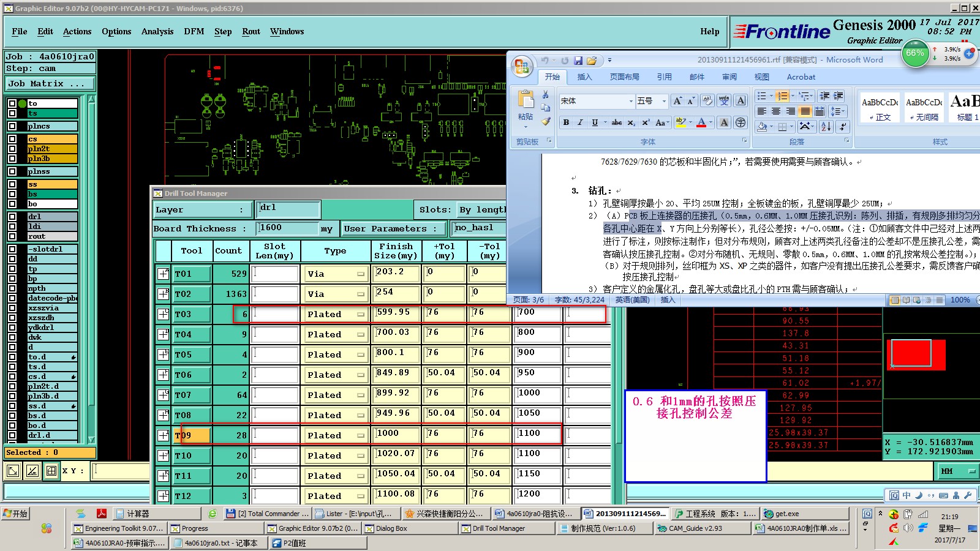Switch to the 插入 tab in Word
The height and width of the screenshot is (551, 980).
pyautogui.click(x=584, y=77)
